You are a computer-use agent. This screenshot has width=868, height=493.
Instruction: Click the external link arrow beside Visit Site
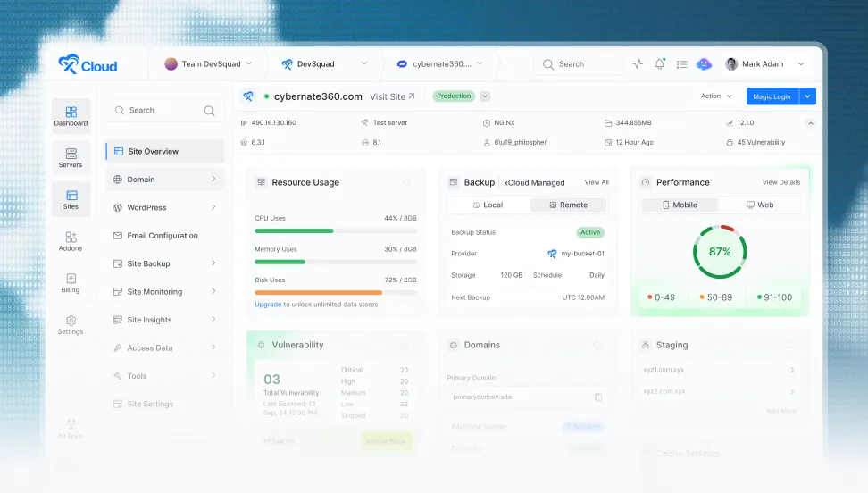click(412, 96)
